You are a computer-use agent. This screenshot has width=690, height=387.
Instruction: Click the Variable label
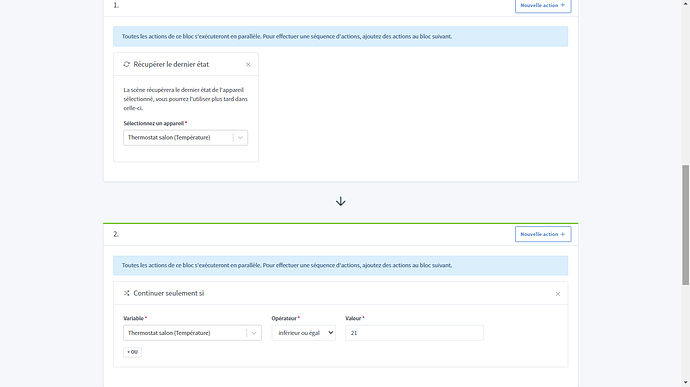pyautogui.click(x=133, y=318)
